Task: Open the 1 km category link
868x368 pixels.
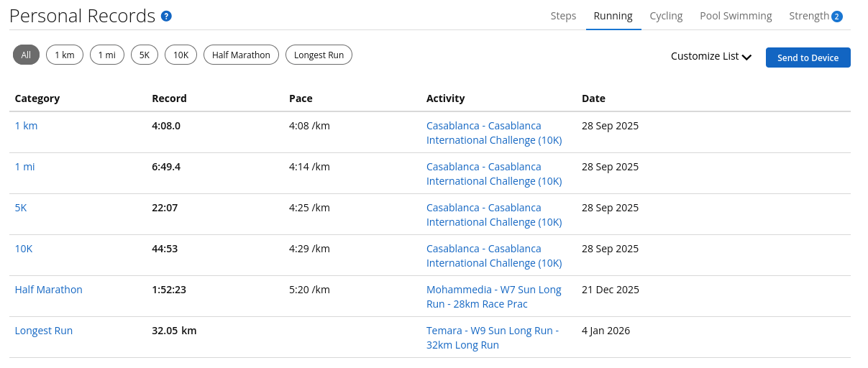Action: (x=26, y=126)
